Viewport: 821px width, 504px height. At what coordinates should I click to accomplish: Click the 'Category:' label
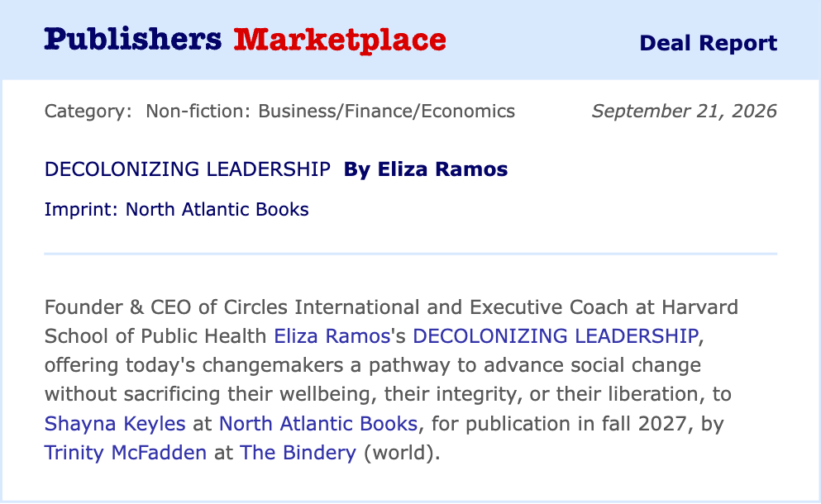pyautogui.click(x=88, y=111)
